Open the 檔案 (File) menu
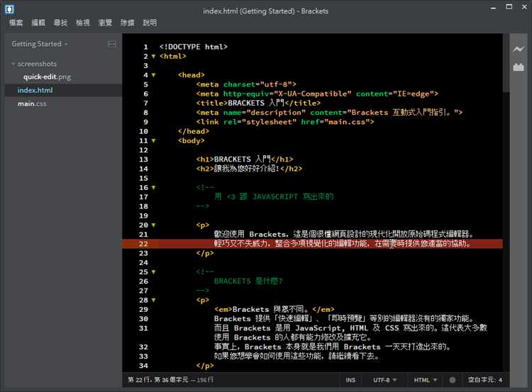This screenshot has width=532, height=392. pos(16,23)
